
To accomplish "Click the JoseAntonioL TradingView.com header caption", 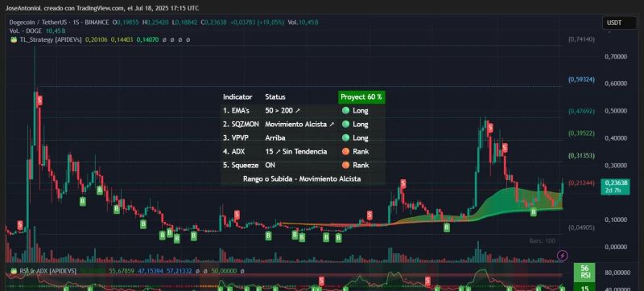I will coord(102,8).
